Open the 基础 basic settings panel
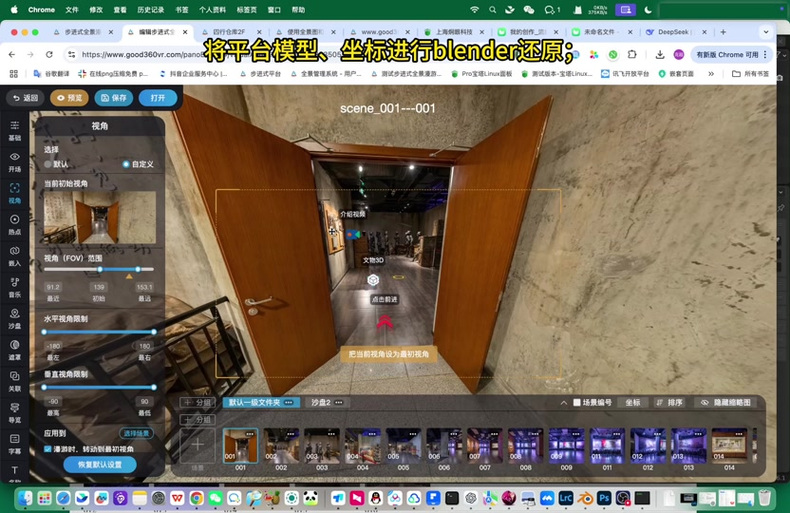790x513 pixels. pyautogui.click(x=15, y=131)
